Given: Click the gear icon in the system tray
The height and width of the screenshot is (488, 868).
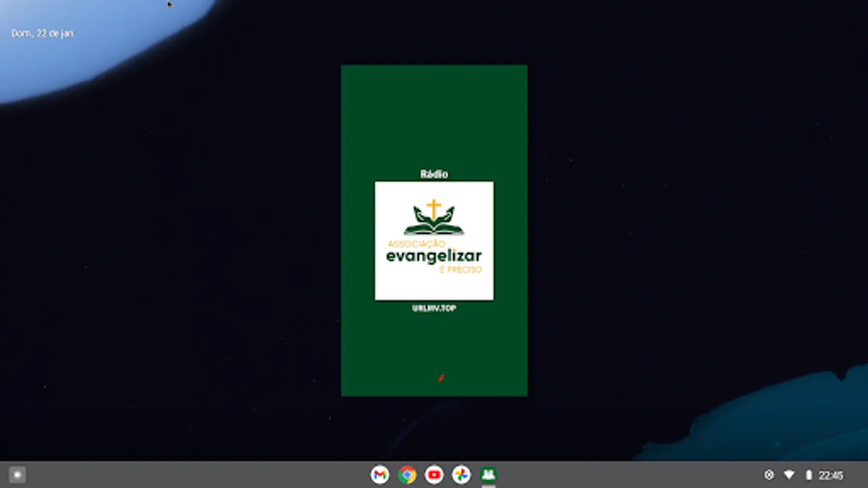Looking at the screenshot, I should click(769, 475).
